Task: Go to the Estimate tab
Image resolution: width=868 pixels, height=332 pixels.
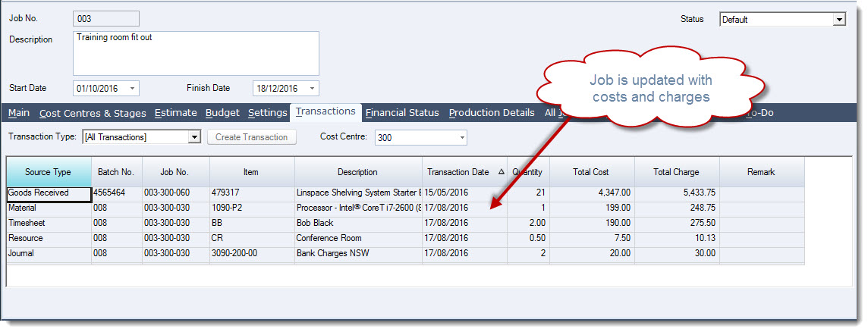Action: pos(175,113)
